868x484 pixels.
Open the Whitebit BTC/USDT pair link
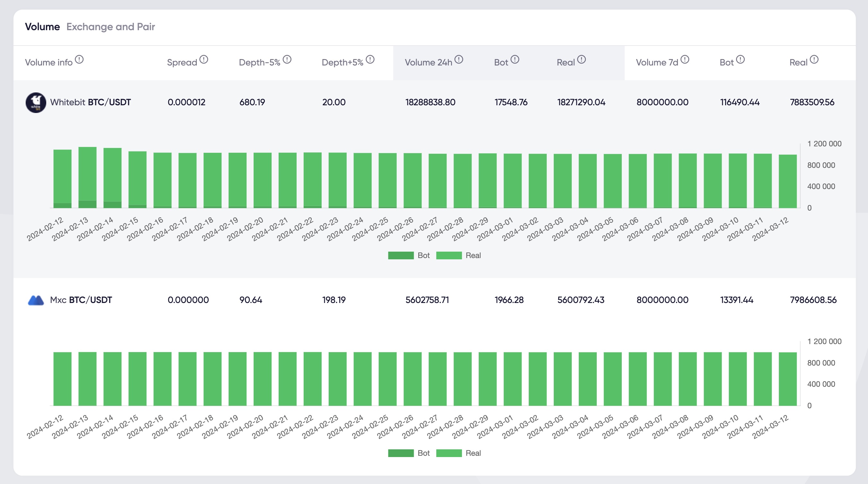pos(109,102)
